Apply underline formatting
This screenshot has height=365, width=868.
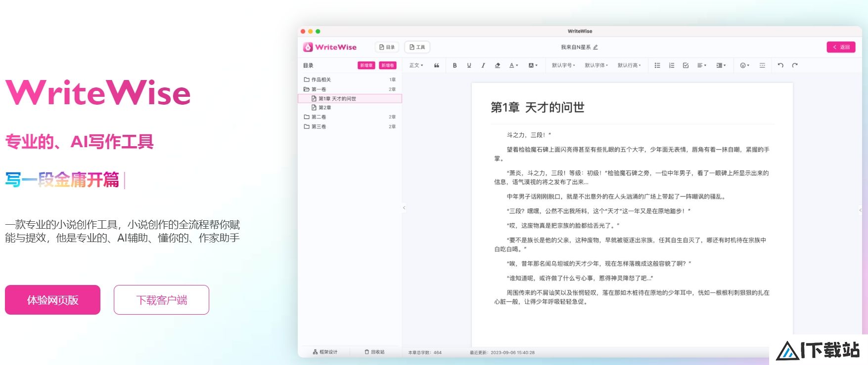(469, 65)
